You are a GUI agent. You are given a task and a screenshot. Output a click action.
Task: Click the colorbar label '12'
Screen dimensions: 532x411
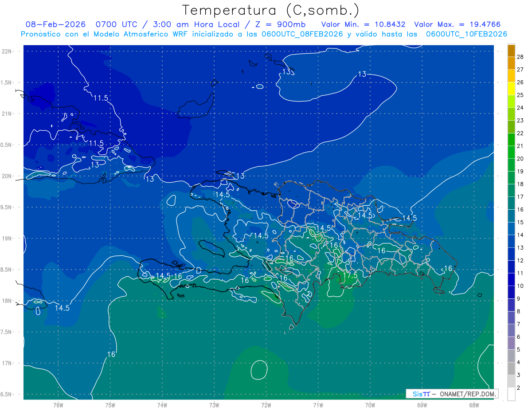(x=520, y=260)
